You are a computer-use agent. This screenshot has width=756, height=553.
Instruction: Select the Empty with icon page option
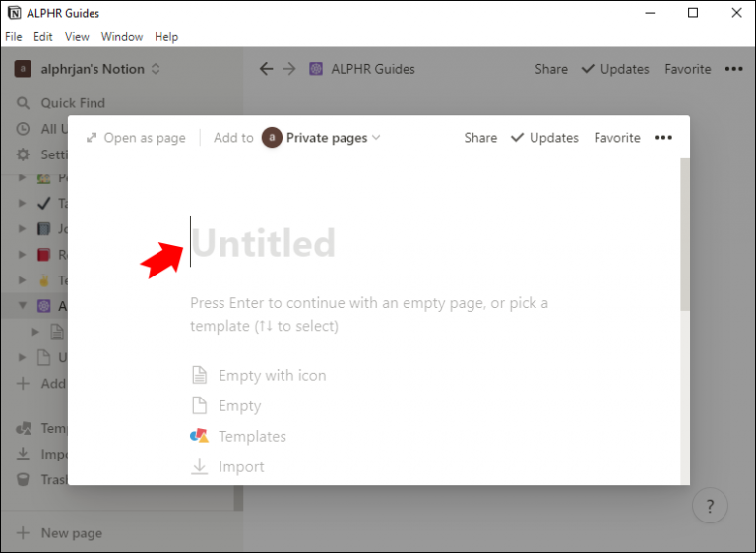click(259, 375)
